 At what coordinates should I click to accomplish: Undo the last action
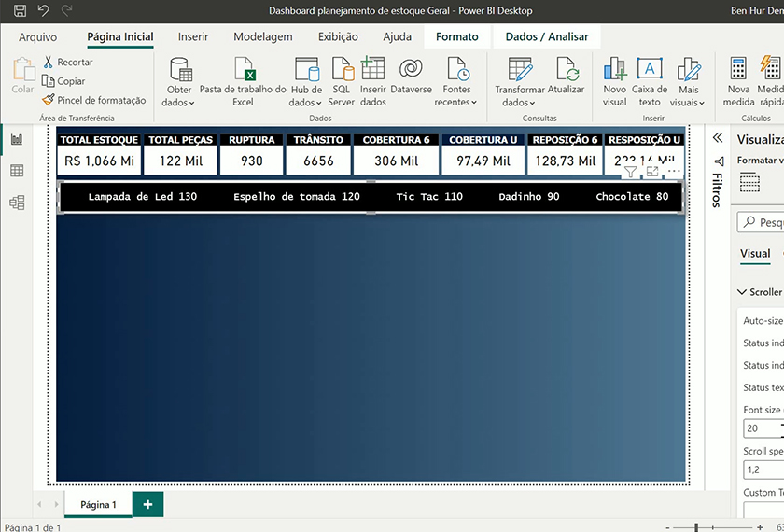[x=43, y=10]
